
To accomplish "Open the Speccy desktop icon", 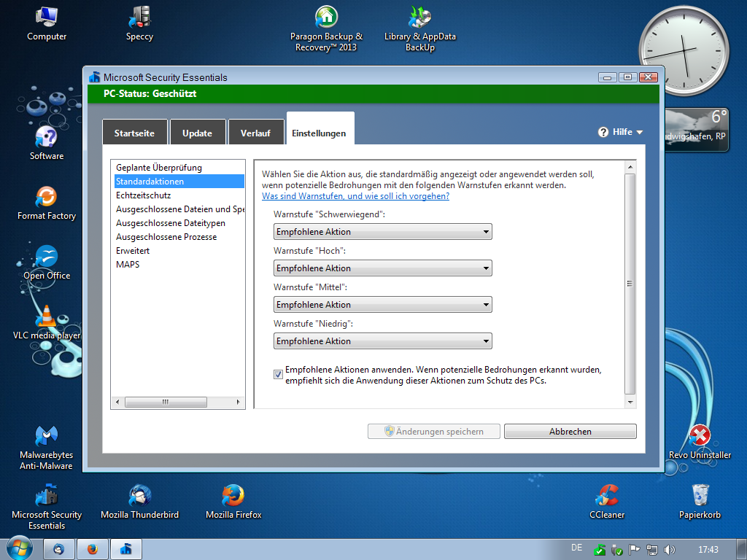I will coord(139,24).
